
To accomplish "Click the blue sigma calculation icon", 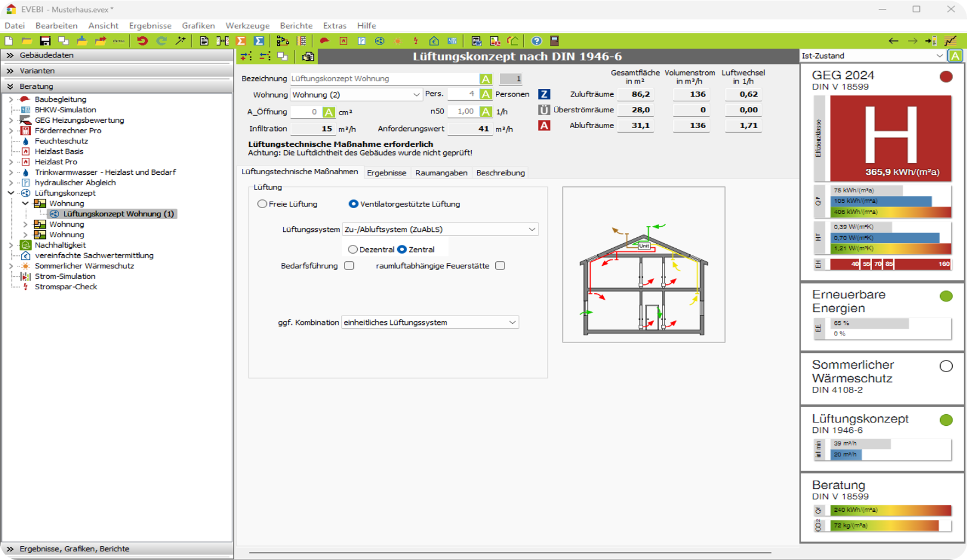I will pos(259,41).
